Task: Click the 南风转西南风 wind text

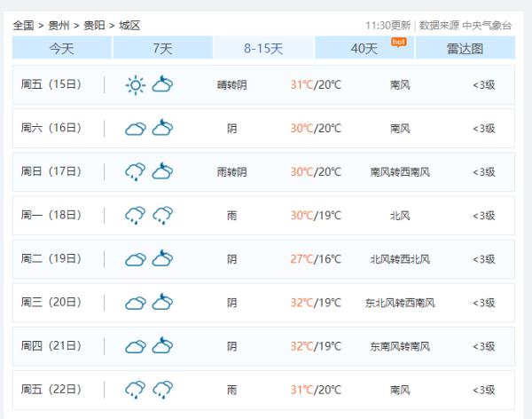Action: point(401,172)
